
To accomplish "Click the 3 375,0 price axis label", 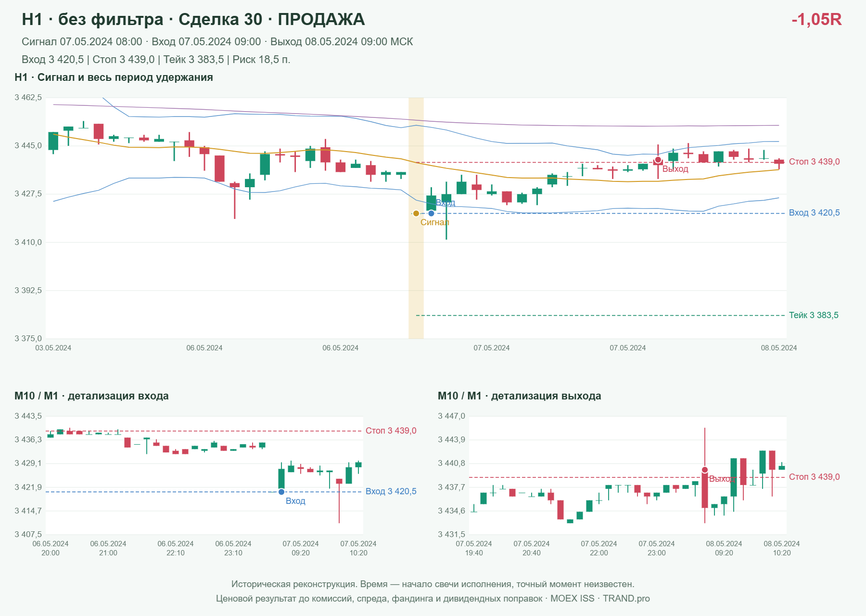I will click(x=28, y=339).
